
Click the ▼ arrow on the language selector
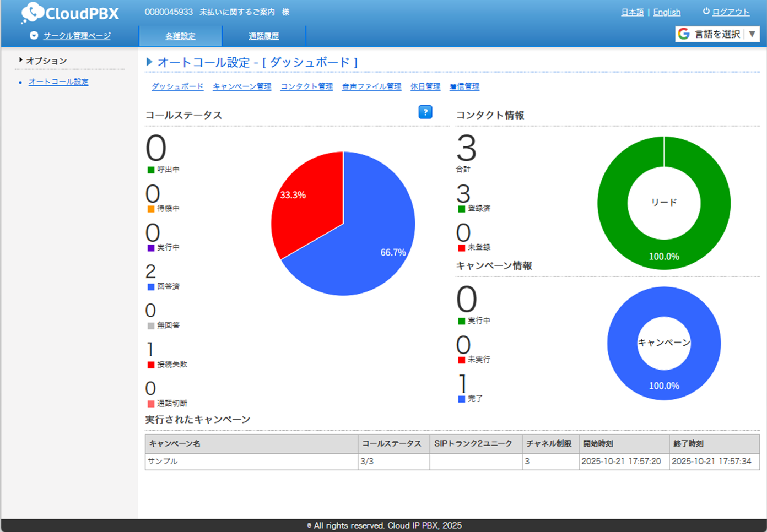(x=754, y=34)
